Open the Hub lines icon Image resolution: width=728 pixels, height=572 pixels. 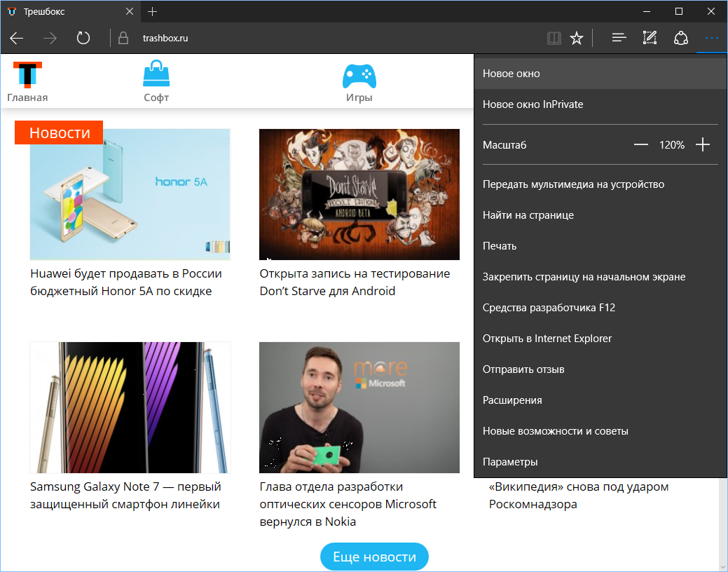tap(619, 38)
